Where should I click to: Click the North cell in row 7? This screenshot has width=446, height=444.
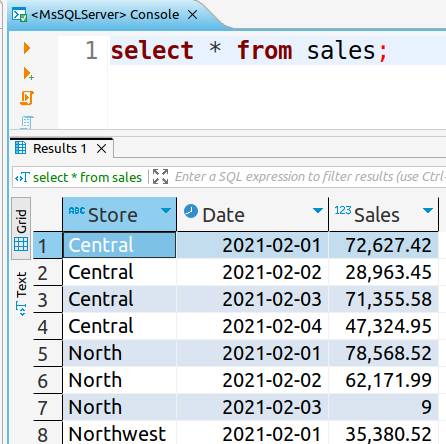point(119,407)
